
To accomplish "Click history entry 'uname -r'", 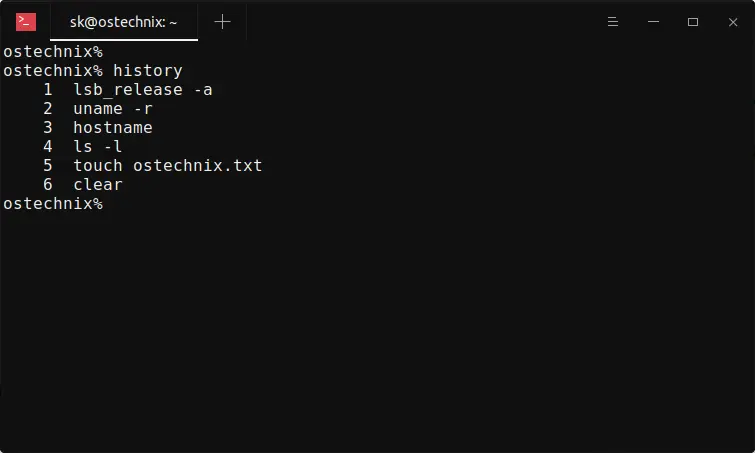I will point(113,108).
